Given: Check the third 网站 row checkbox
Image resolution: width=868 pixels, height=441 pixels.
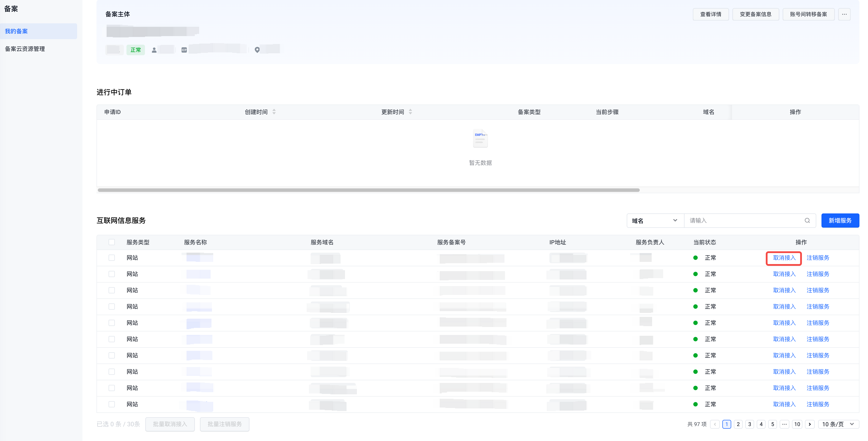Looking at the screenshot, I should [111, 290].
